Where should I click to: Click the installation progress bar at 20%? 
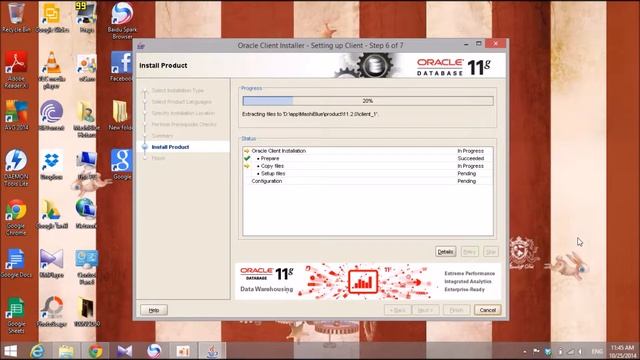368,101
